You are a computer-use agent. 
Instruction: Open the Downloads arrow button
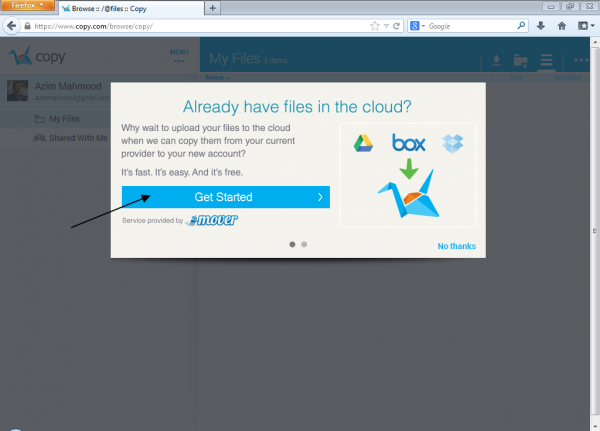(x=540, y=26)
